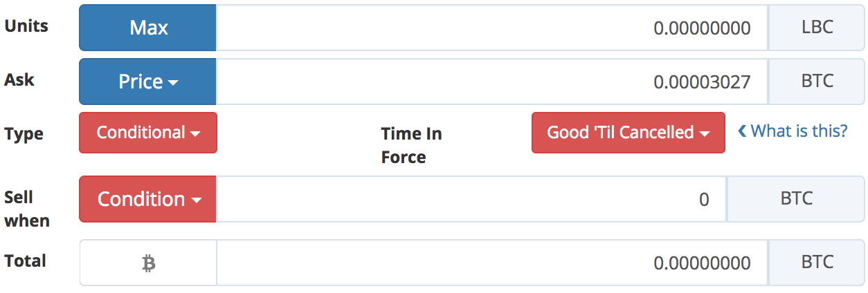Viewport: 868px width, 293px height.
Task: Click the "Sell when" row label
Action: [27, 209]
